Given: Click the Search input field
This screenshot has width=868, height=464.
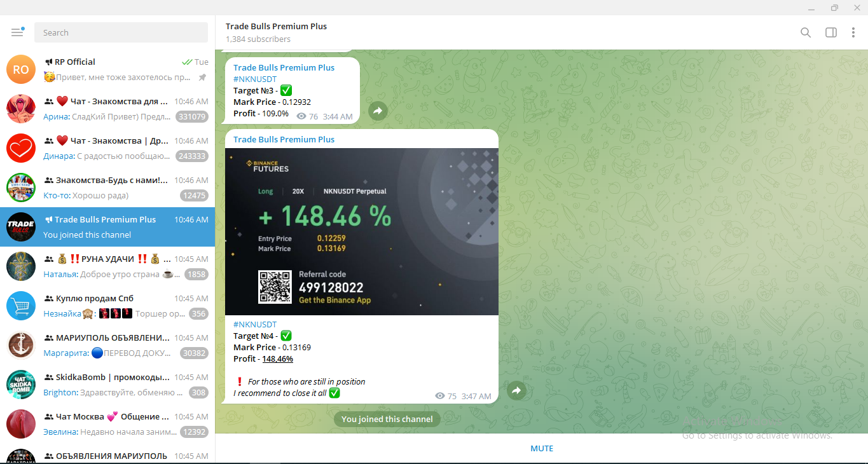Looking at the screenshot, I should [x=121, y=32].
